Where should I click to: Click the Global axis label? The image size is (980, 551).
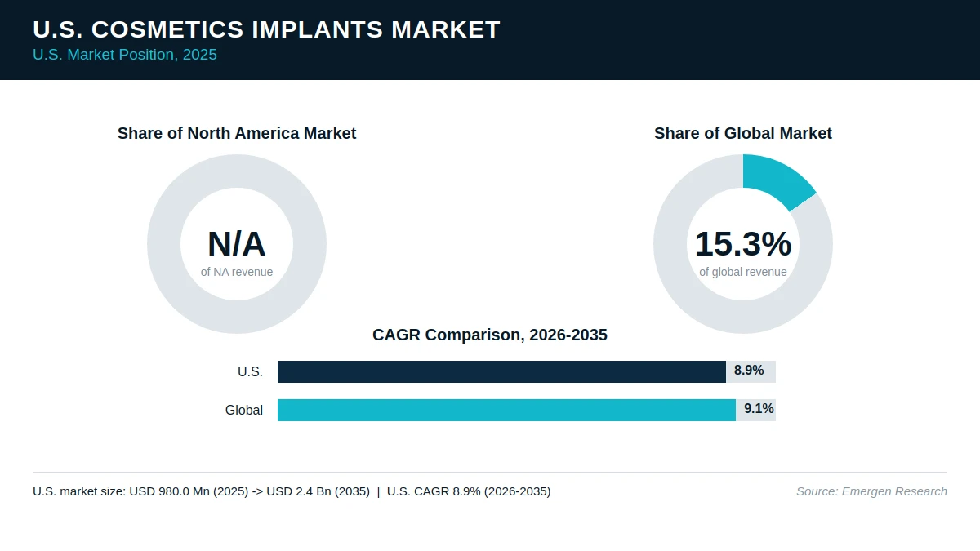tap(244, 411)
